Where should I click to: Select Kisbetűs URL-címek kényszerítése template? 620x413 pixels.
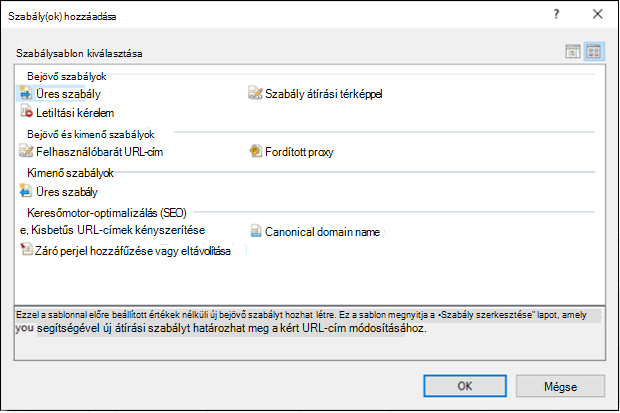113,230
